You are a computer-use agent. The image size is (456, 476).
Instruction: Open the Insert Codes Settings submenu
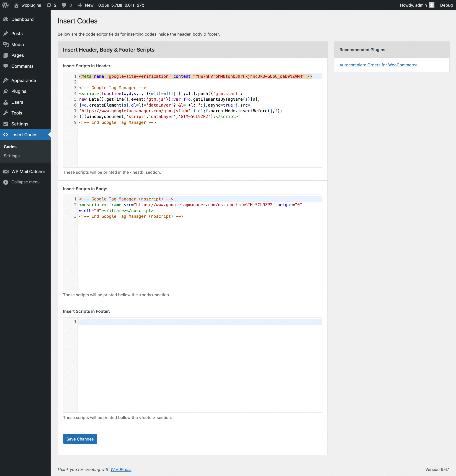coord(12,156)
